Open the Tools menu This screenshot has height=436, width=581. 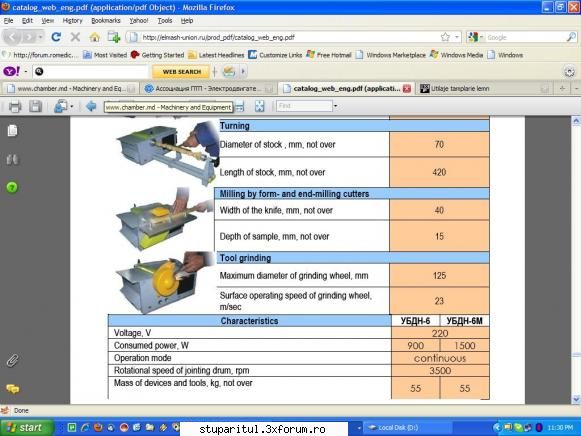point(165,21)
